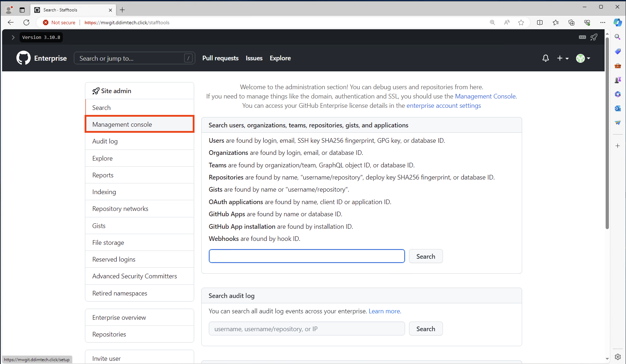
Task: Open the tab actions menu icon
Action: [x=22, y=10]
